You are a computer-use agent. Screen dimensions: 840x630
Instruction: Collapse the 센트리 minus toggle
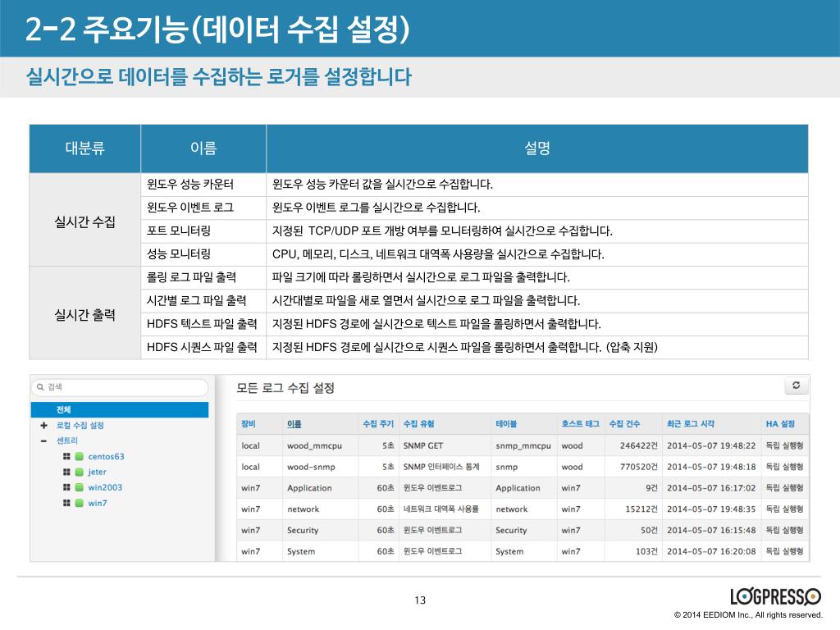(44, 441)
